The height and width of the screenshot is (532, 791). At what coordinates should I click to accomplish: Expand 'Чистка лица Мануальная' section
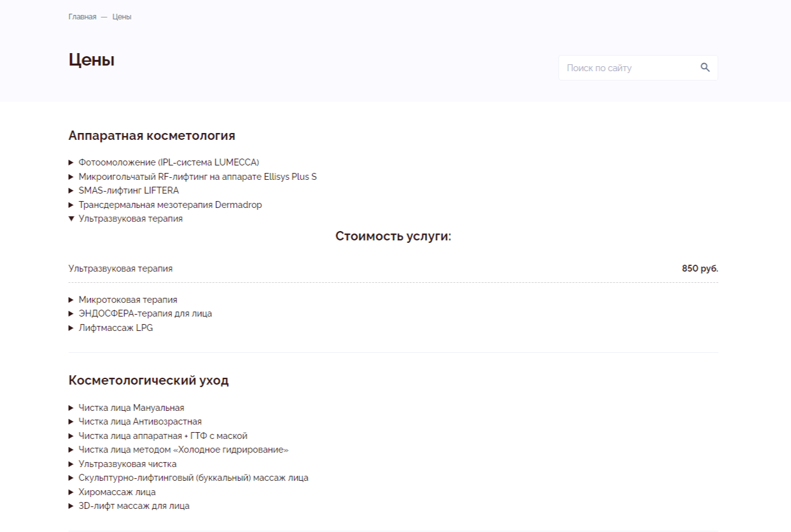pyautogui.click(x=131, y=408)
